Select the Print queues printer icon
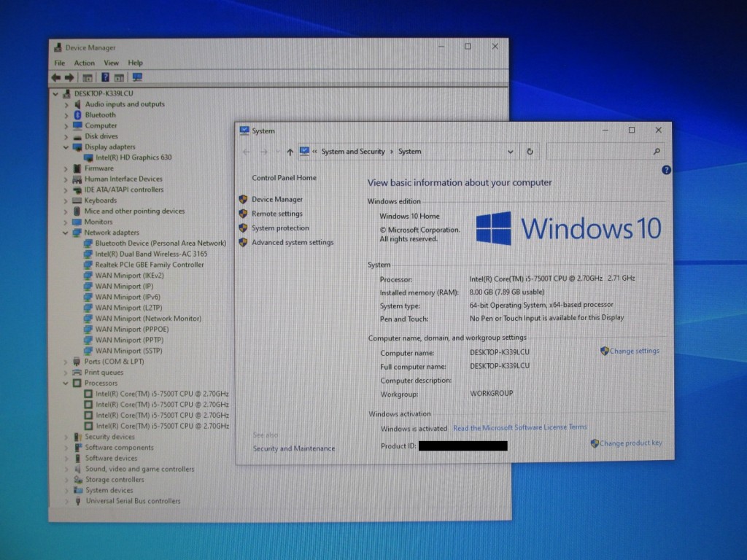 click(x=77, y=373)
